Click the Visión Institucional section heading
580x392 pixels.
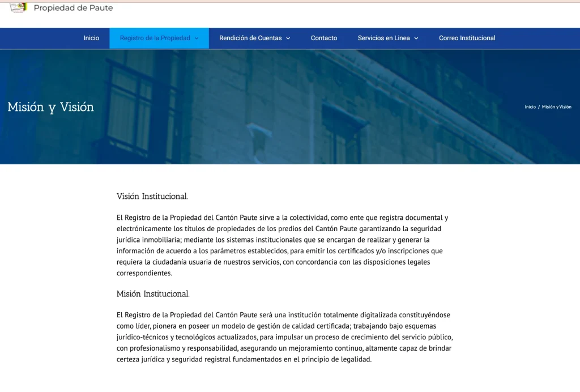(151, 196)
